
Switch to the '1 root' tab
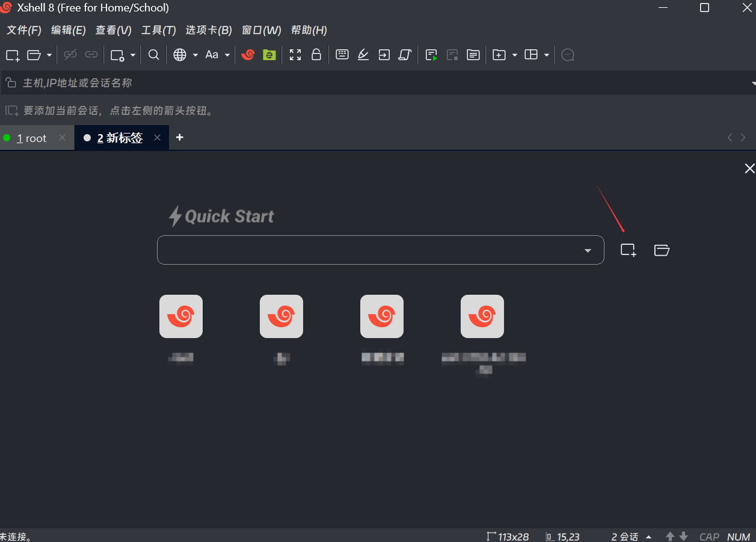pos(31,138)
